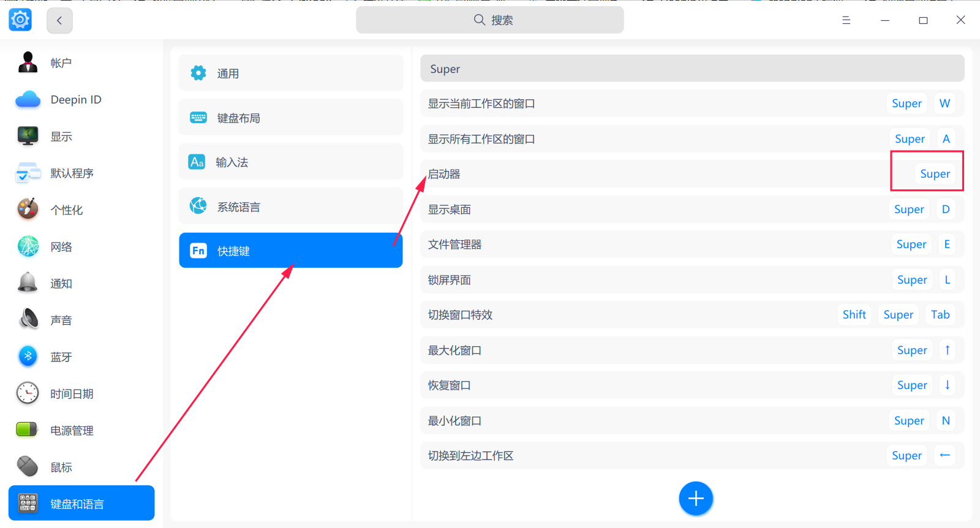
Task: Click the left arrow key for 切换到左边工作区
Action: 945,456
